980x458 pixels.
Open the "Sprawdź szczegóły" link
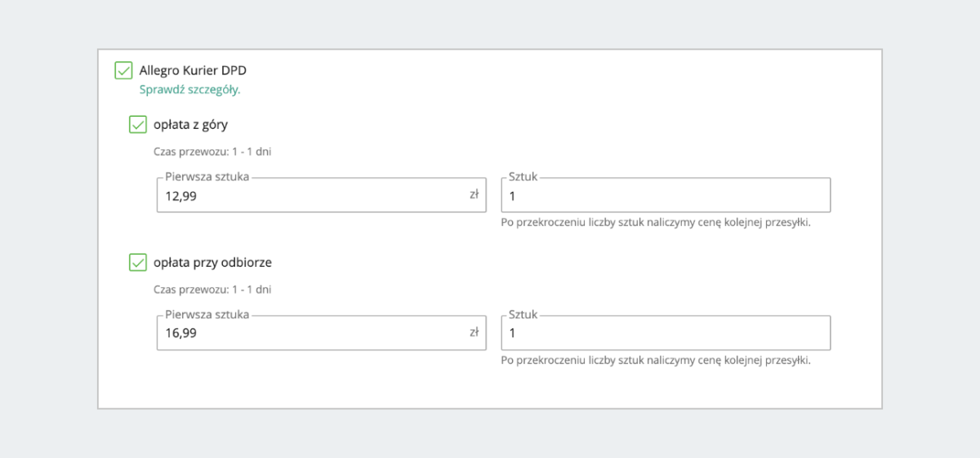coord(189,90)
